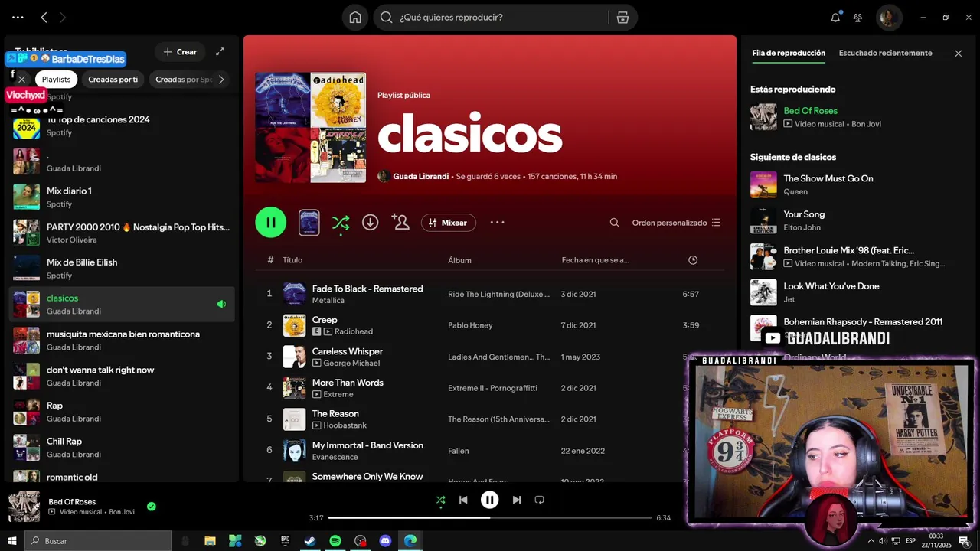Go to the previous track
The width and height of the screenshot is (980, 551).
pyautogui.click(x=463, y=500)
